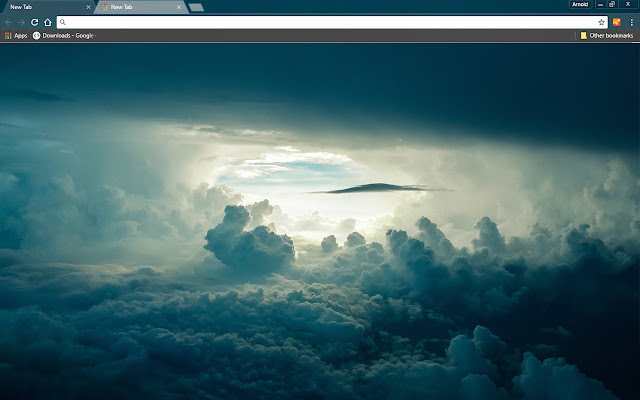Reload the current page

[35, 22]
